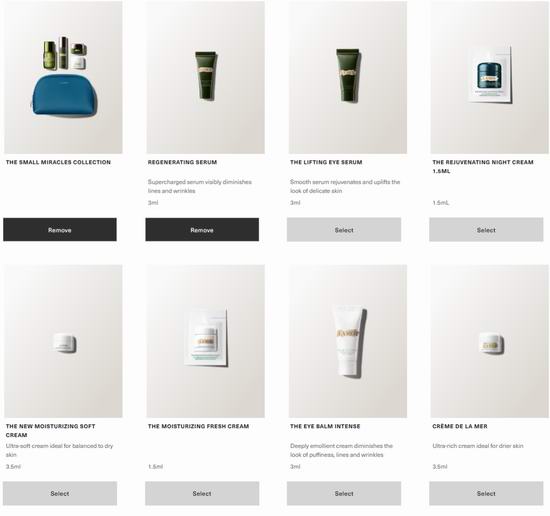Open The Small Miracles Collection title
Image resolution: width=550 pixels, height=516 pixels.
58,162
